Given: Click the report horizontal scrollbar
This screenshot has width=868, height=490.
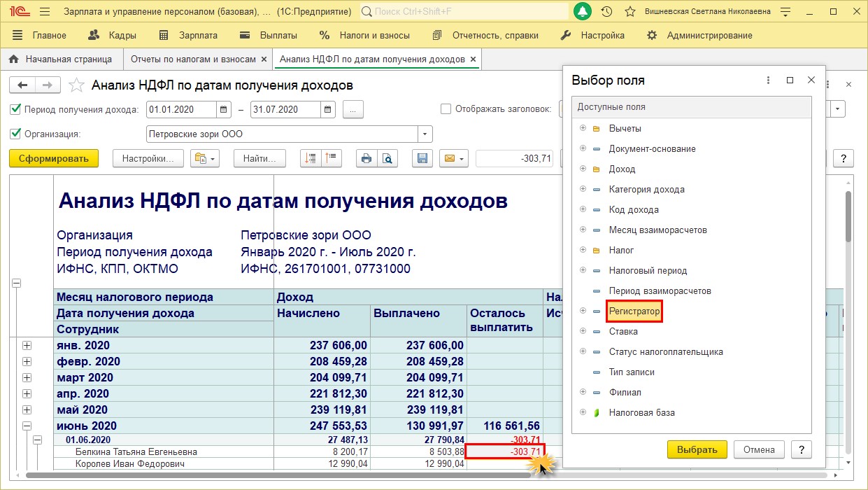Looking at the screenshot, I should (278, 475).
